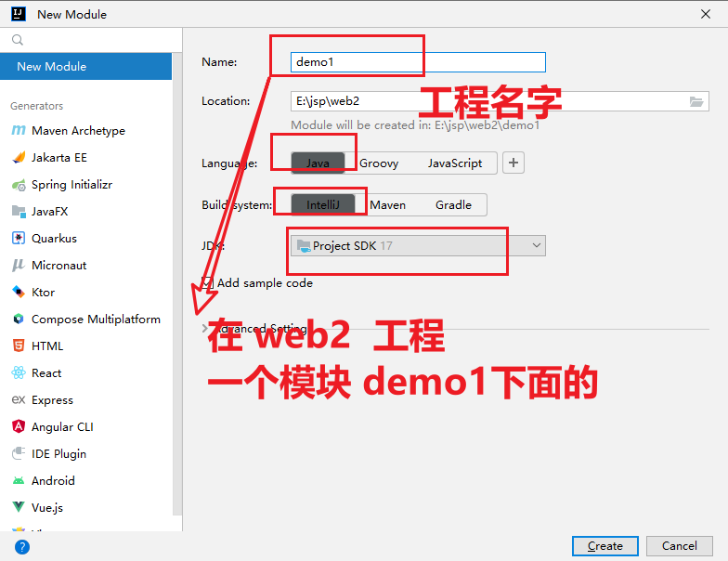This screenshot has height=561, width=728.
Task: Click the Generators section heading
Action: tap(37, 106)
